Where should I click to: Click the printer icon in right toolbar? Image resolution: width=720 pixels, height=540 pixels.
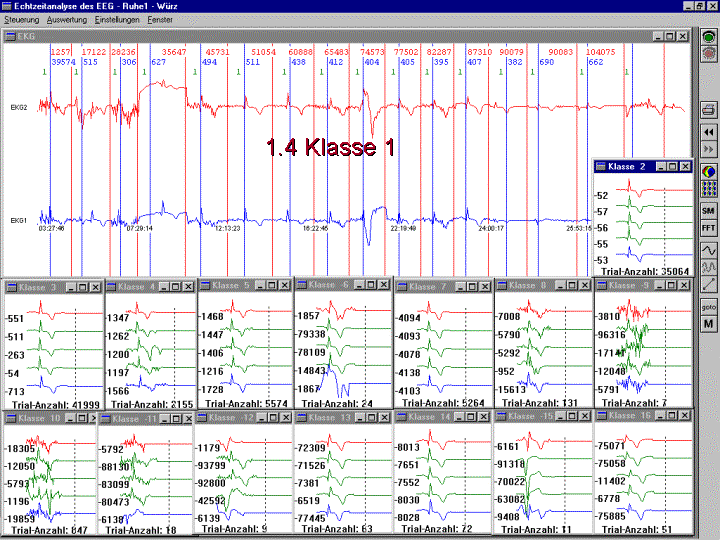pyautogui.click(x=709, y=110)
